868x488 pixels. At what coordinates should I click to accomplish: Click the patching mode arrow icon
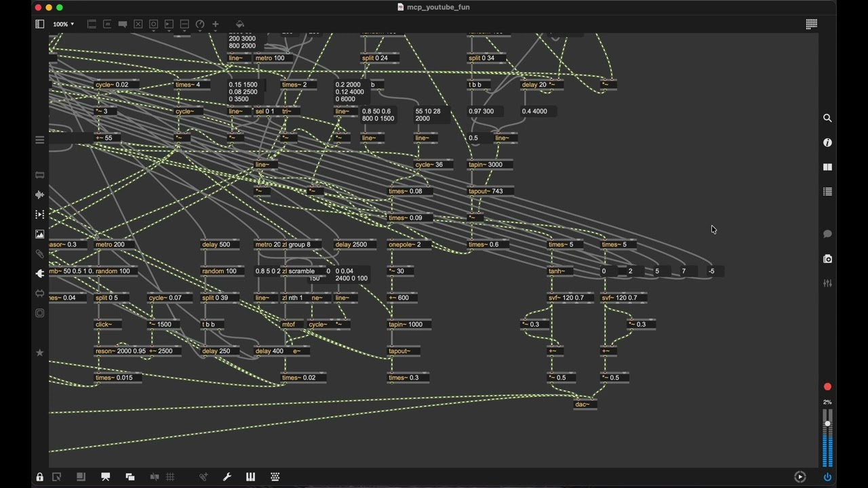pyautogui.click(x=56, y=477)
